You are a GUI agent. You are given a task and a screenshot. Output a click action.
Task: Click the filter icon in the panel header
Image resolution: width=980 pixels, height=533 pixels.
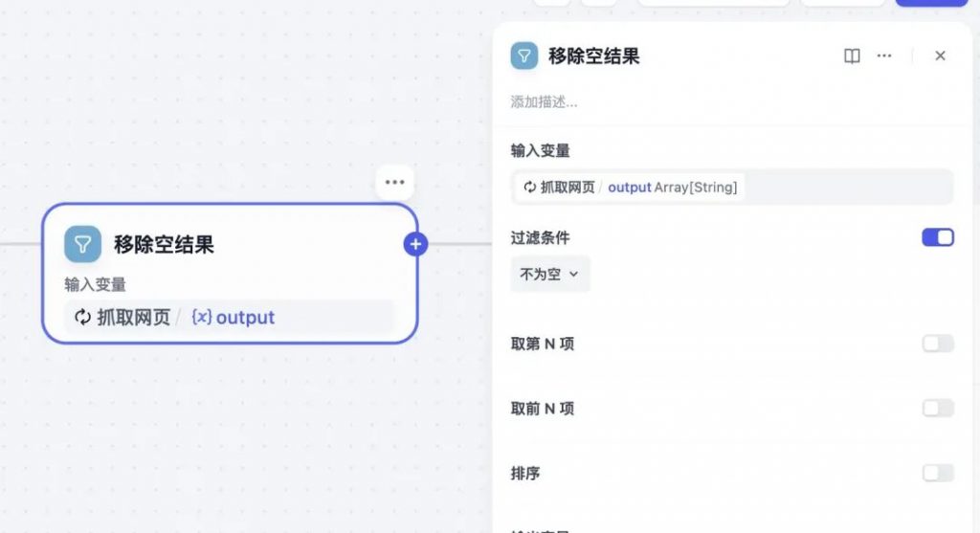[523, 56]
